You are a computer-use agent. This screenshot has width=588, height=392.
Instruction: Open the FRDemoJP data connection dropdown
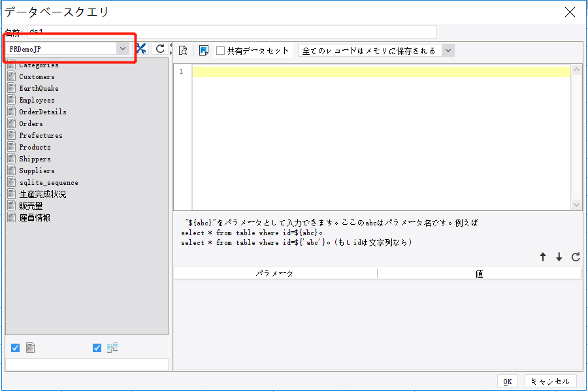(x=122, y=48)
